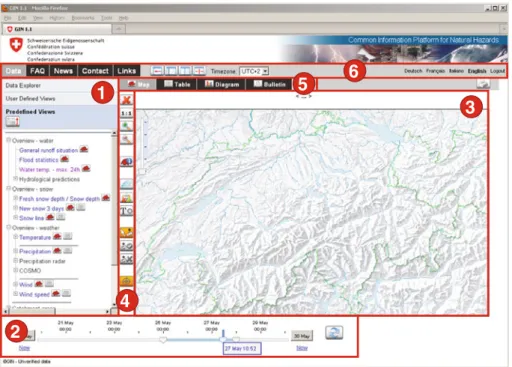
Task: Click the 'To' text label tool icon
Action: tap(127, 211)
